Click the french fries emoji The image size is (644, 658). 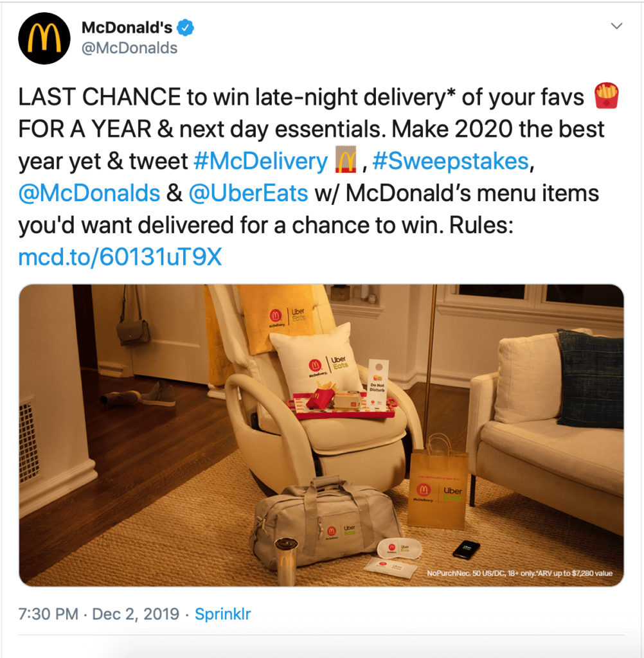(606, 96)
